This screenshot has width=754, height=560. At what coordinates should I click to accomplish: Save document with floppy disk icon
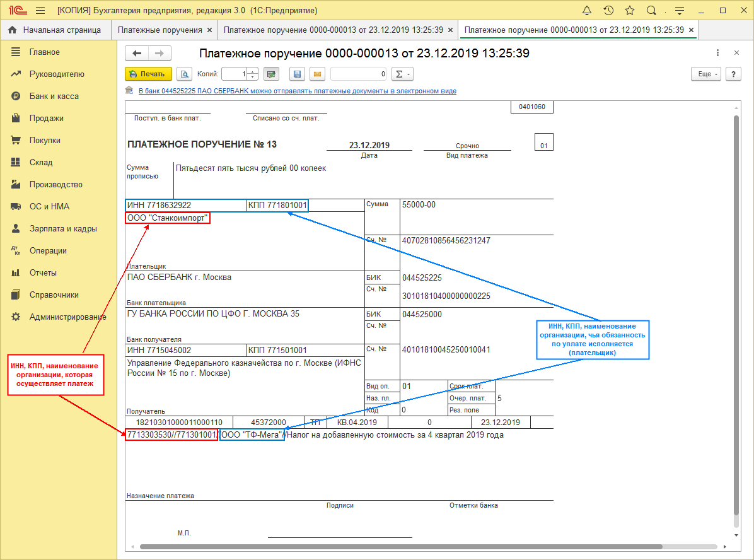tap(297, 74)
